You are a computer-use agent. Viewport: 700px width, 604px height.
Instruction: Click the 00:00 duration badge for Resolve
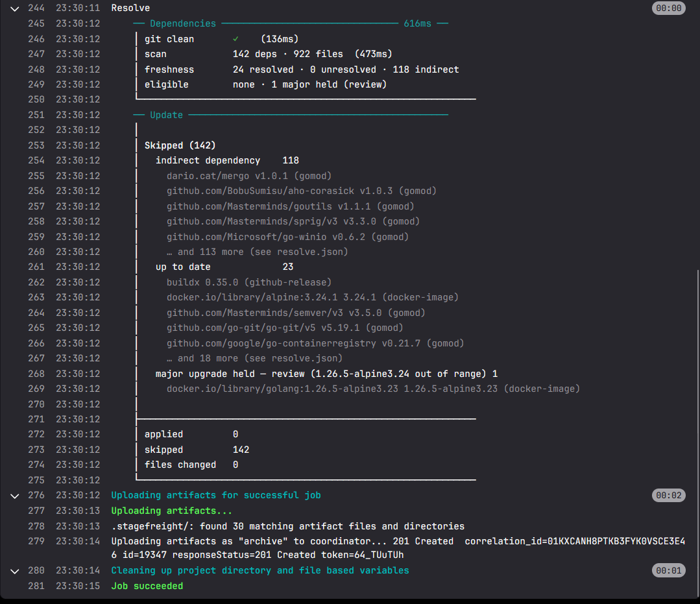coord(668,8)
